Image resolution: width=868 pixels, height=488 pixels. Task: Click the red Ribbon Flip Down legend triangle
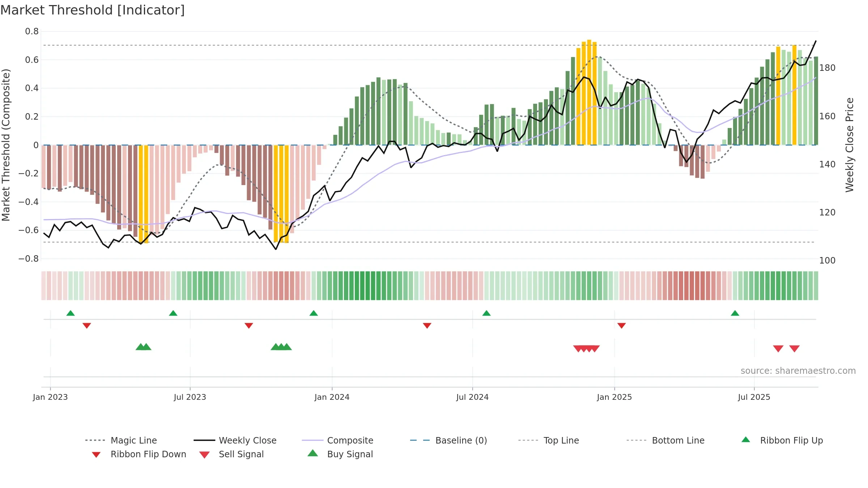coord(96,454)
